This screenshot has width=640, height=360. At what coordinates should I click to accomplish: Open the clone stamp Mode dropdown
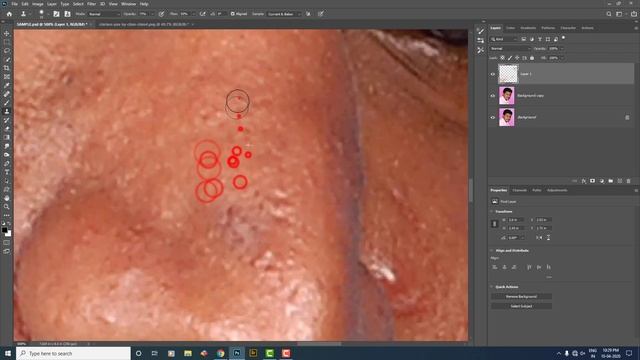(103, 14)
